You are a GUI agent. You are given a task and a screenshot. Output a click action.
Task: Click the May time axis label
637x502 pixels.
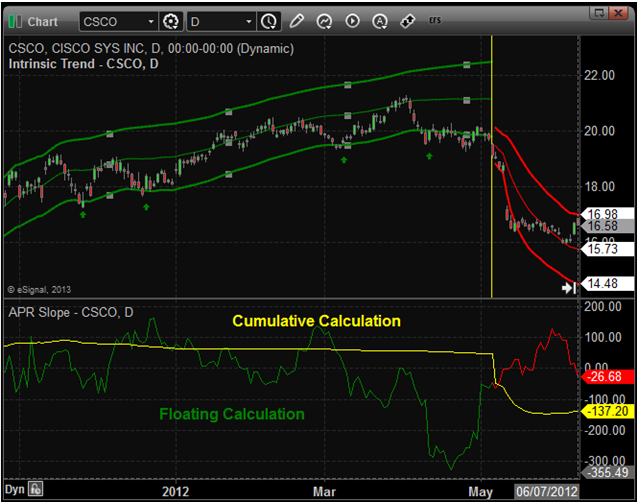480,492
